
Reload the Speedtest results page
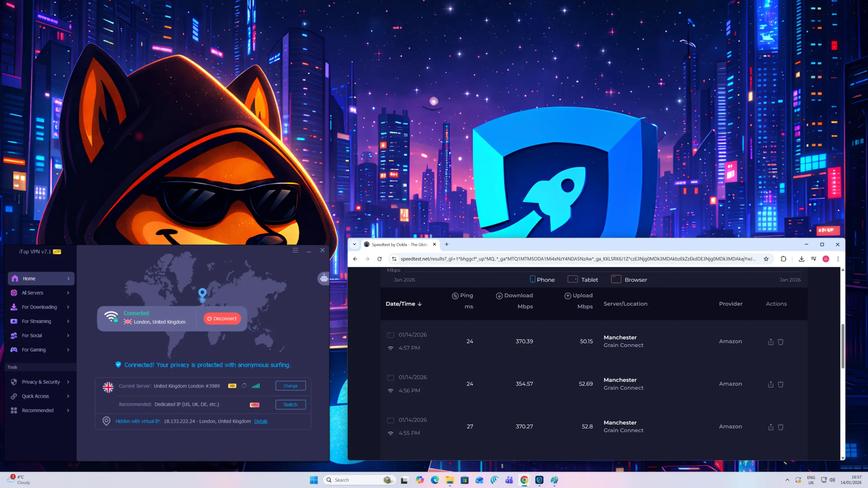point(379,259)
